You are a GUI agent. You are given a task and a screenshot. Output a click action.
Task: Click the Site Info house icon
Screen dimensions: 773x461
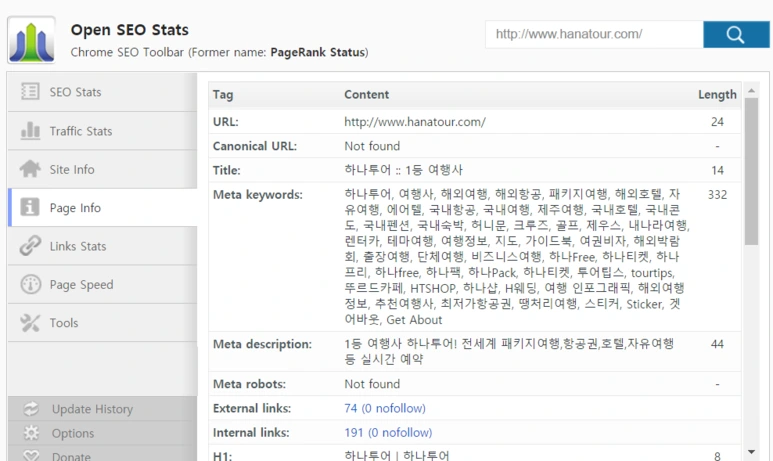[30, 169]
